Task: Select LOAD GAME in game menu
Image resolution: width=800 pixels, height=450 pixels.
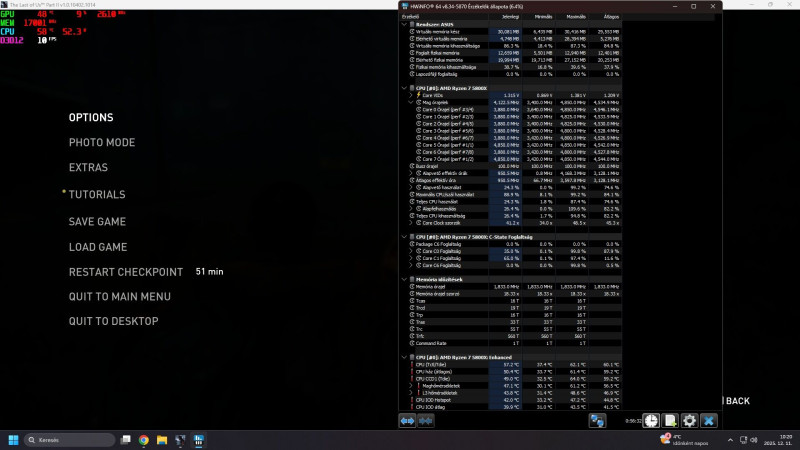Action: tap(98, 247)
